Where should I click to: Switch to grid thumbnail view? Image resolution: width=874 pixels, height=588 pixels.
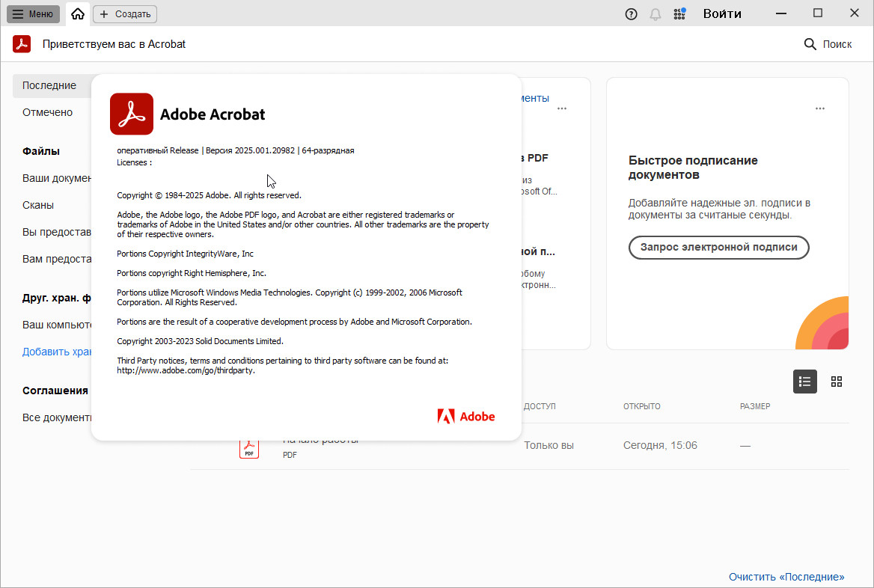837,382
